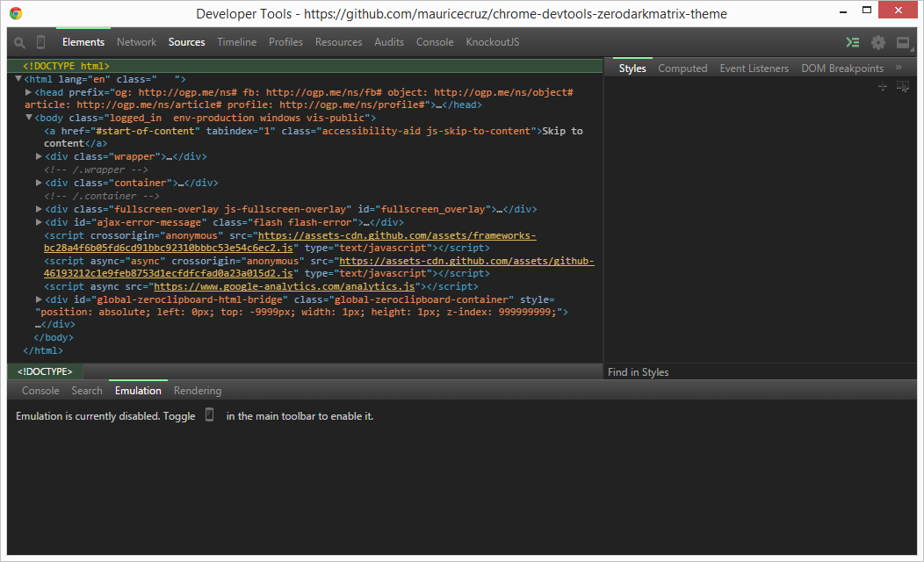Maximize the Developer Tools window
The image size is (924, 562).
tap(867, 10)
